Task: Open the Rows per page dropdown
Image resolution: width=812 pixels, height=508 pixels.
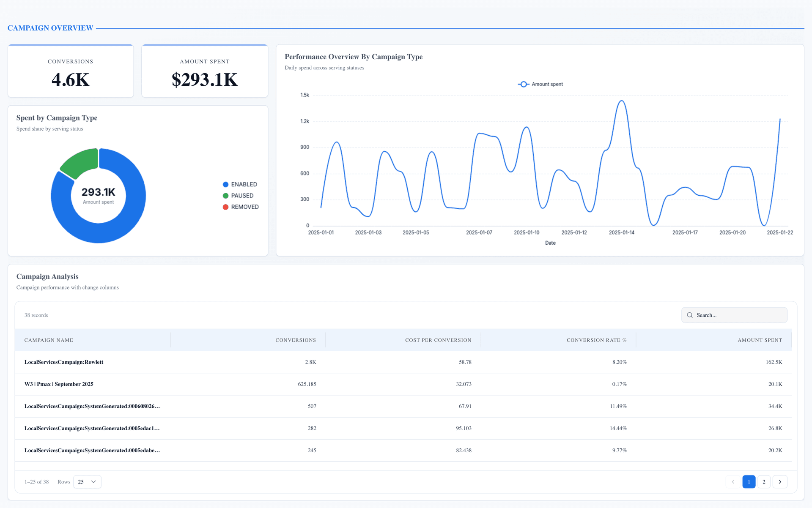Action: [87, 482]
